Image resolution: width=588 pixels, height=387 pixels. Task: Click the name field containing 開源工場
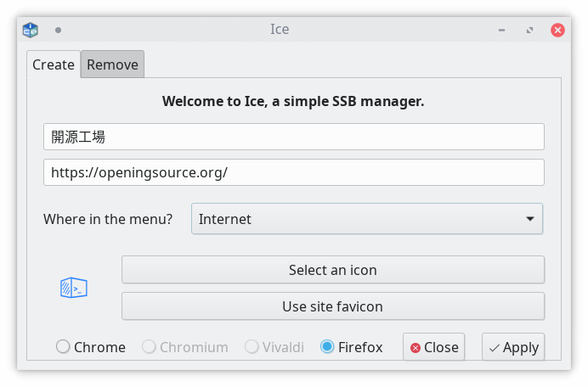pyautogui.click(x=294, y=137)
